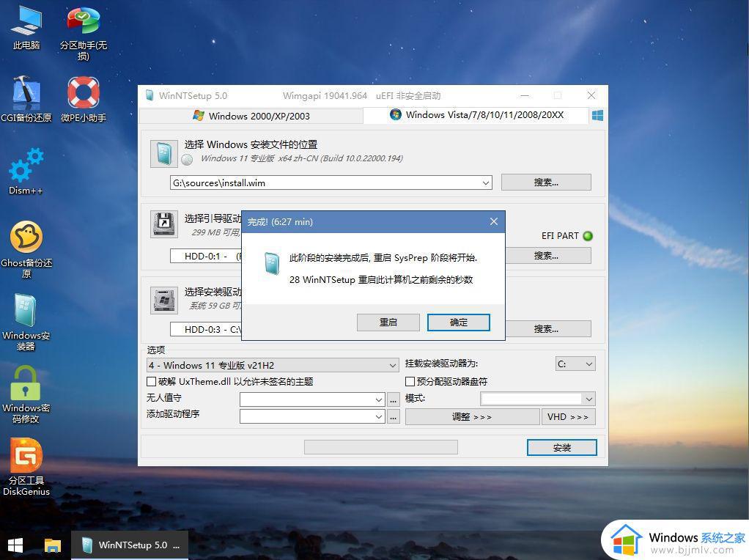Switch to Windows 2000/XP/2003 tab

pos(251,116)
